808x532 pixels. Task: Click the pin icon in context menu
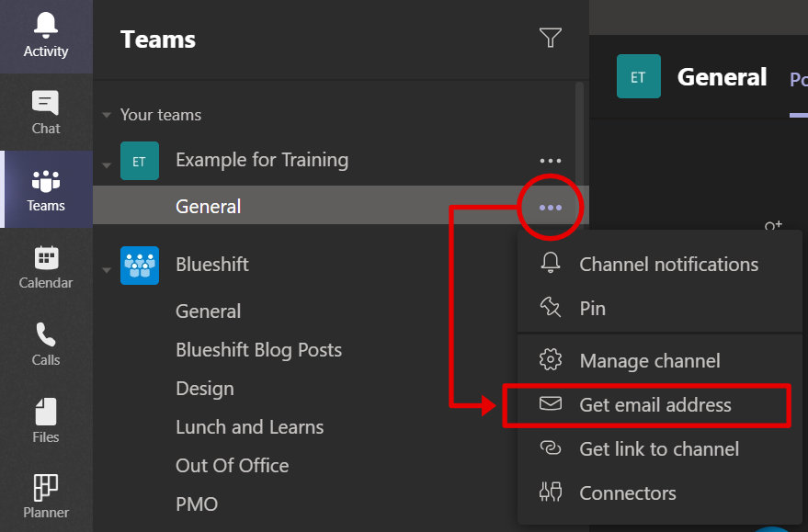point(551,307)
